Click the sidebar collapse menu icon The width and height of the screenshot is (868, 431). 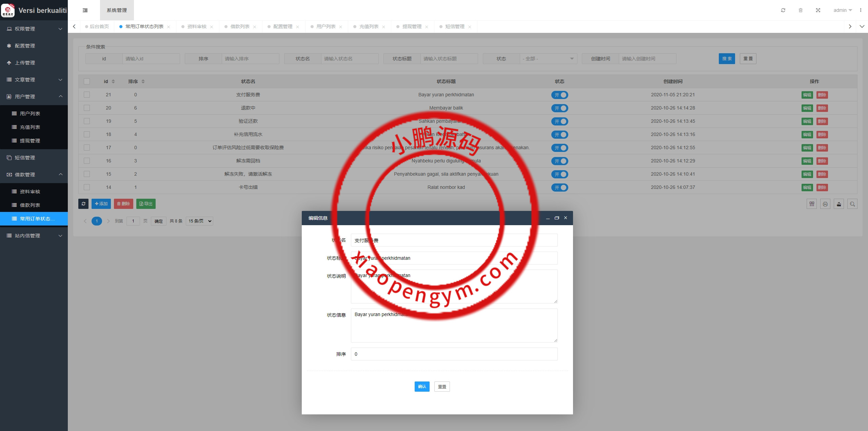(85, 10)
